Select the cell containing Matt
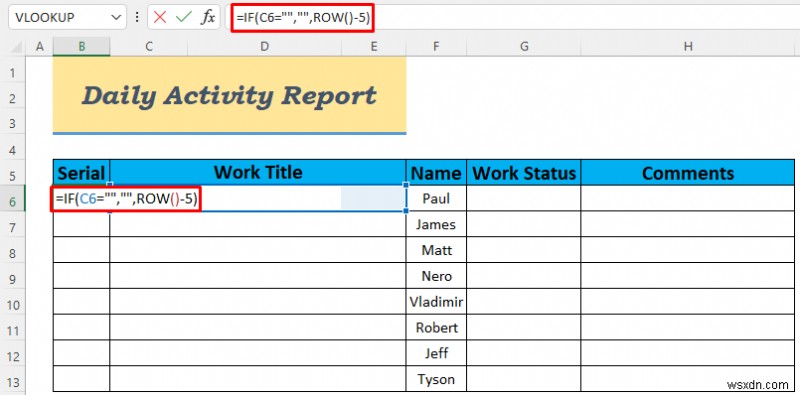The image size is (800, 395). [436, 250]
